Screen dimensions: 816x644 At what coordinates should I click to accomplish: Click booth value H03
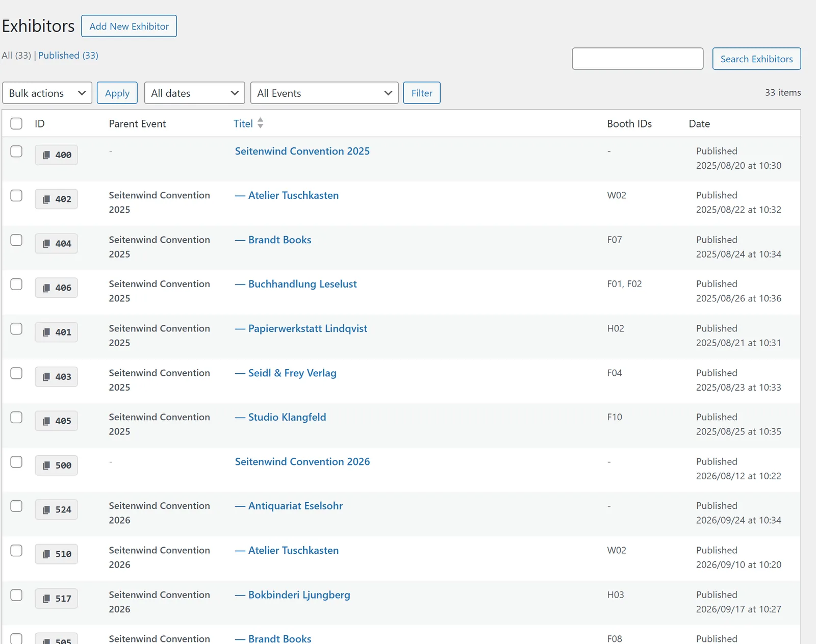click(616, 595)
